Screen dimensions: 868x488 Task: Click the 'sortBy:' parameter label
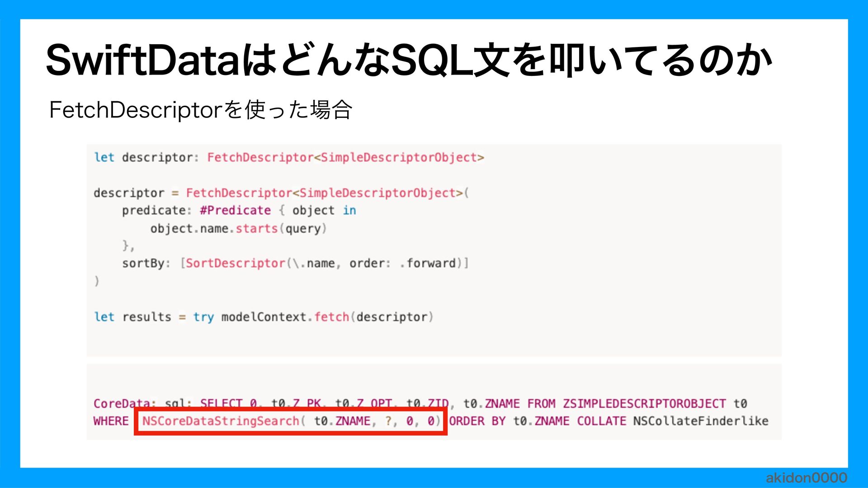146,263
